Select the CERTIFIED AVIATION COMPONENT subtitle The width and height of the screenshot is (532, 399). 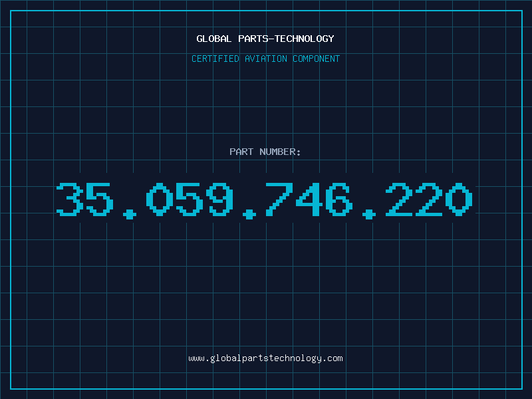265,59
